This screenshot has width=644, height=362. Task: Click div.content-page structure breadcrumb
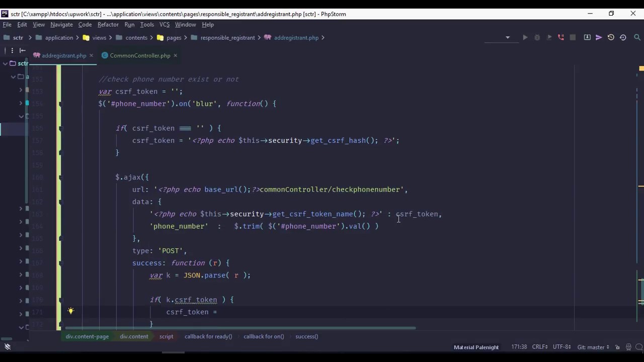pos(87,336)
